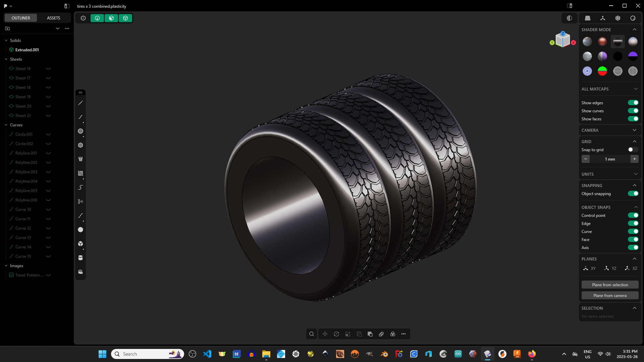Select the Sphere tool

(x=80, y=230)
